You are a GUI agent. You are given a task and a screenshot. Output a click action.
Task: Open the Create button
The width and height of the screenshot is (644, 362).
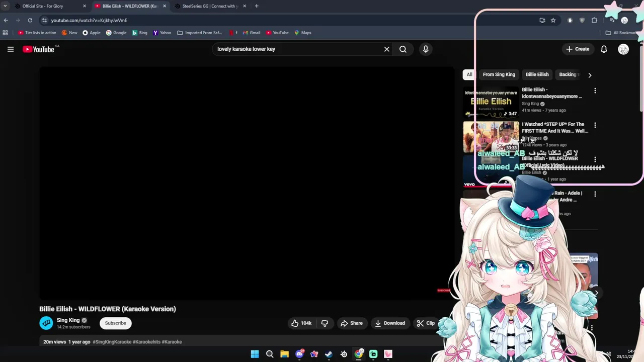[x=578, y=49]
